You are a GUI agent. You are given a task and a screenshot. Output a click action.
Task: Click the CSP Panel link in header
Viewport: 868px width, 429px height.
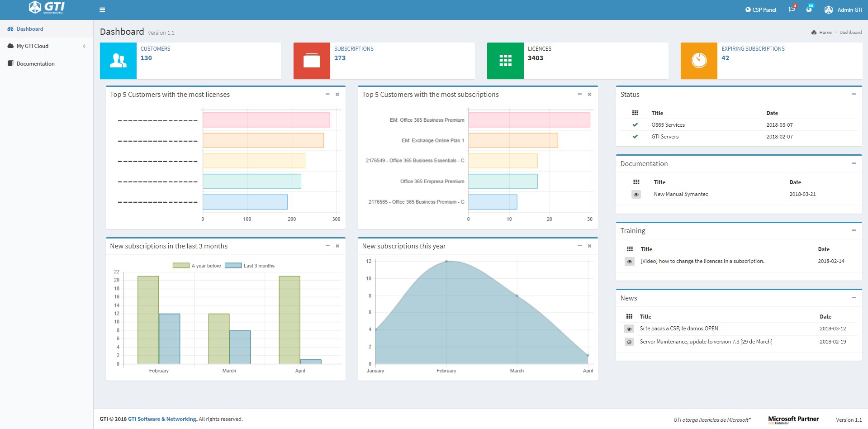761,10
